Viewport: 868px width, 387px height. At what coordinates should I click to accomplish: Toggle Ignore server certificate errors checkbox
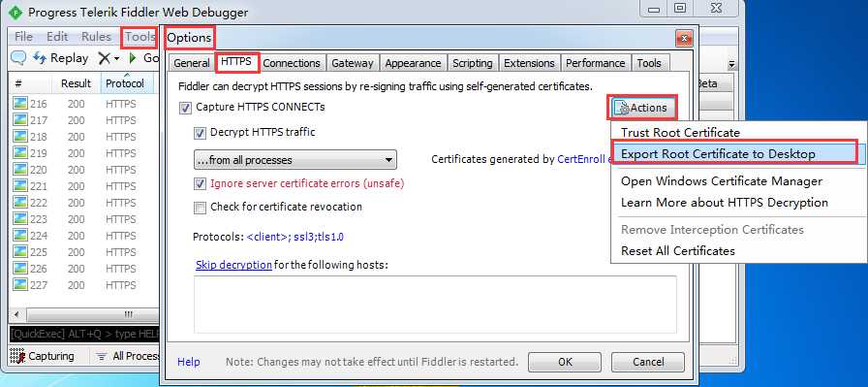200,183
